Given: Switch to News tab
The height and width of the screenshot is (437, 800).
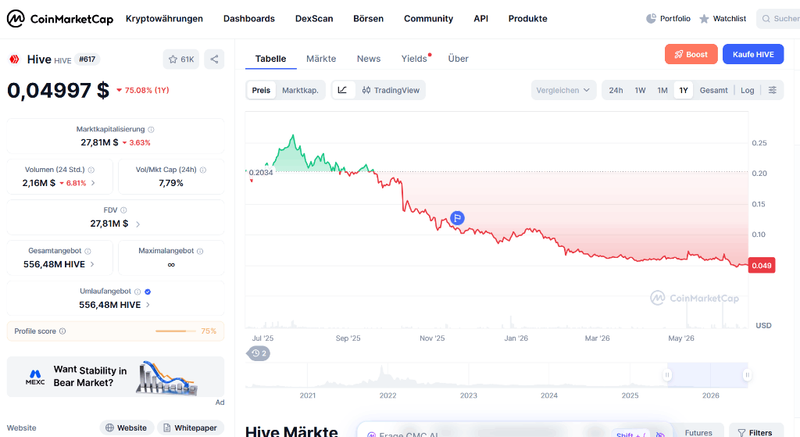Looking at the screenshot, I should tap(368, 59).
